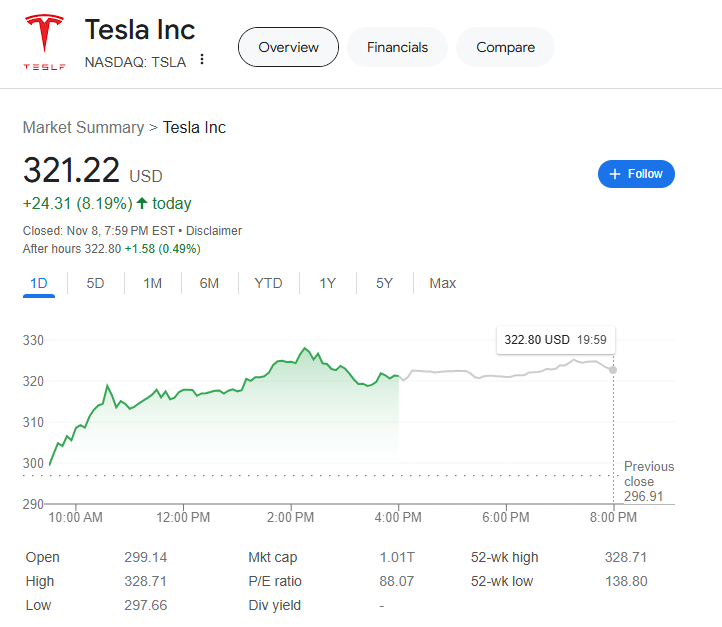Select the 1D chart range
Image resolution: width=722 pixels, height=627 pixels.
[39, 283]
